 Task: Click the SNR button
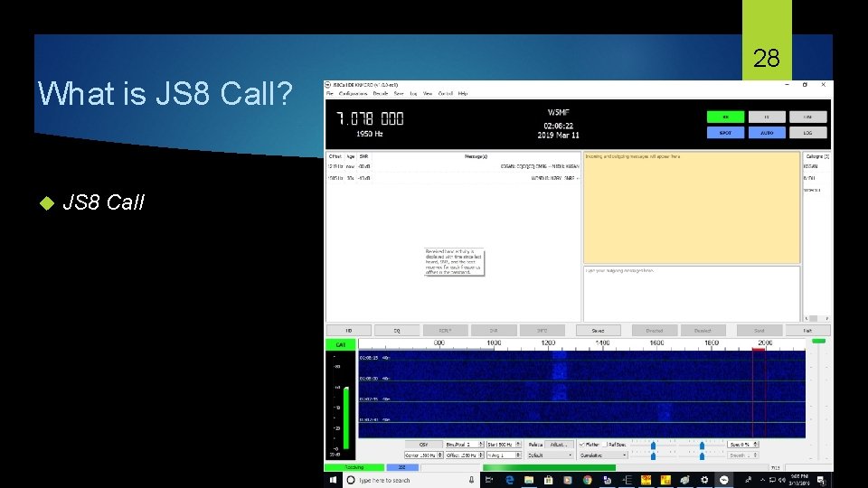pos(494,331)
